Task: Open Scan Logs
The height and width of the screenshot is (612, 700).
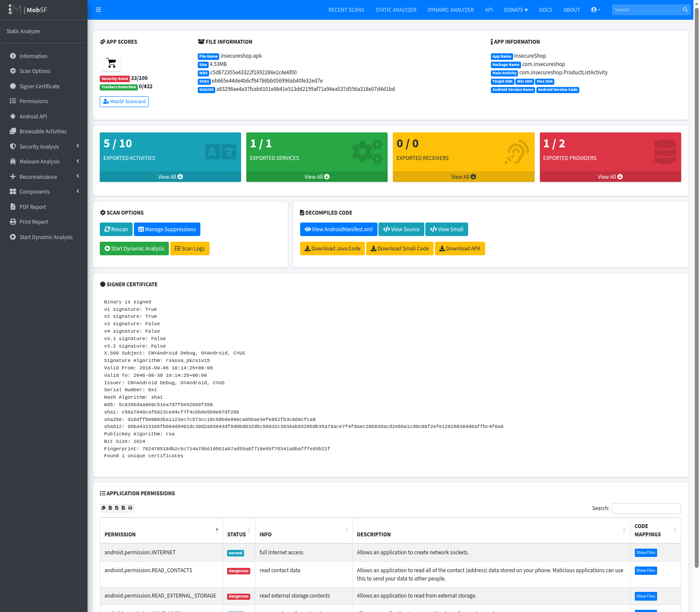Action: [x=190, y=249]
